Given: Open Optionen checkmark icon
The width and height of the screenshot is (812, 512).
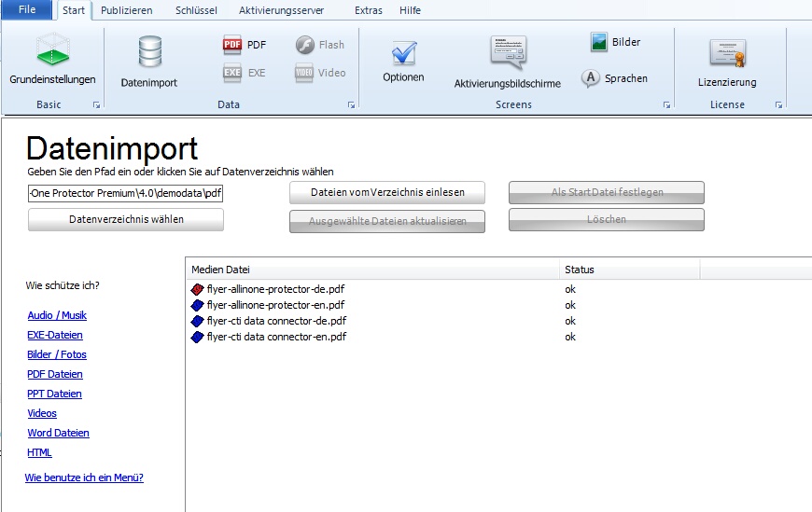Looking at the screenshot, I should (x=403, y=53).
